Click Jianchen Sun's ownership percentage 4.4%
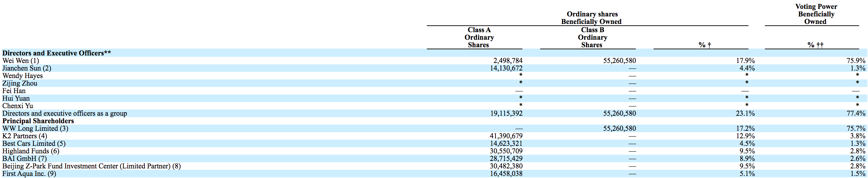The image size is (868, 178). click(x=747, y=68)
